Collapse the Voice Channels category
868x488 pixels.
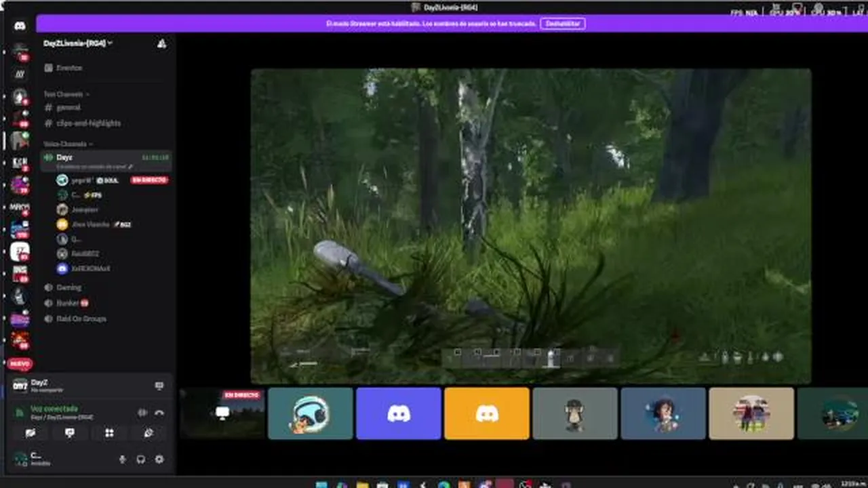[68, 144]
